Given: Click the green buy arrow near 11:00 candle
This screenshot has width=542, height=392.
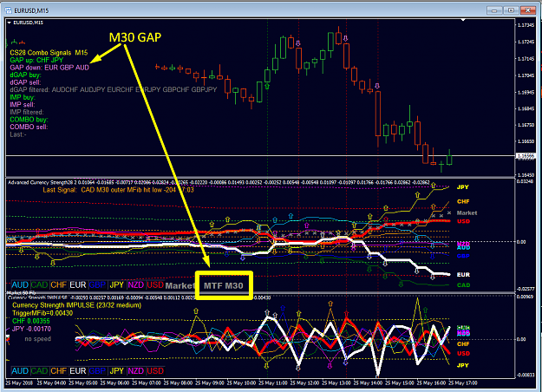Looking at the screenshot, I should pos(267,86).
